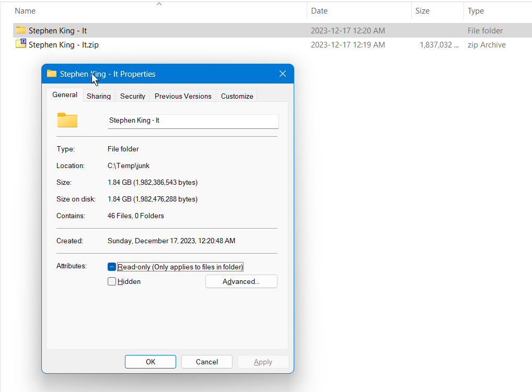Cancel the Properties dialog
The image size is (532, 392).
[x=207, y=362]
